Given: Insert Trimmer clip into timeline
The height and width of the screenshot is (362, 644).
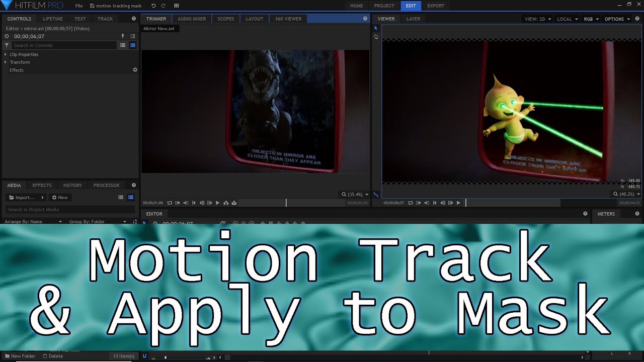Looking at the screenshot, I should pos(226,203).
